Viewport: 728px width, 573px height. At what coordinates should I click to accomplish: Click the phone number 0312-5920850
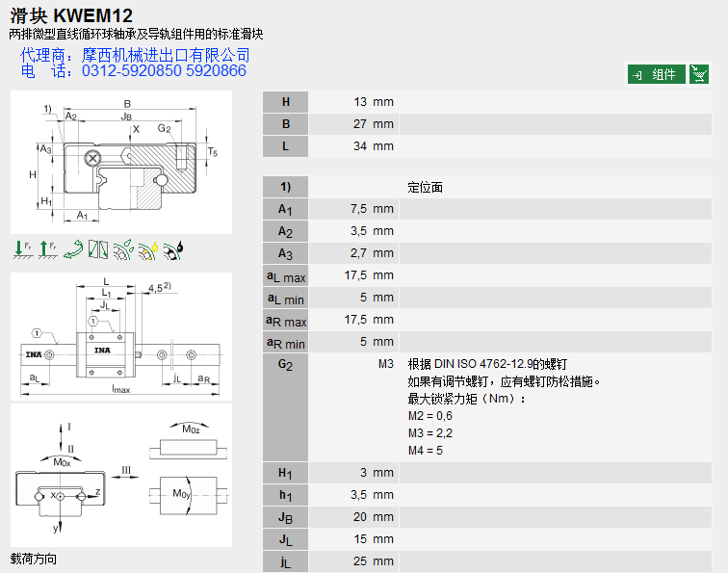point(123,71)
